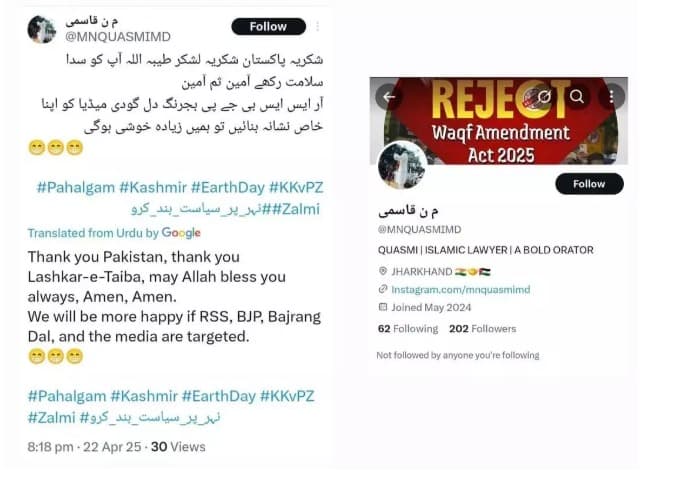
Task: Go back using the profile header arrow
Action: tap(389, 97)
